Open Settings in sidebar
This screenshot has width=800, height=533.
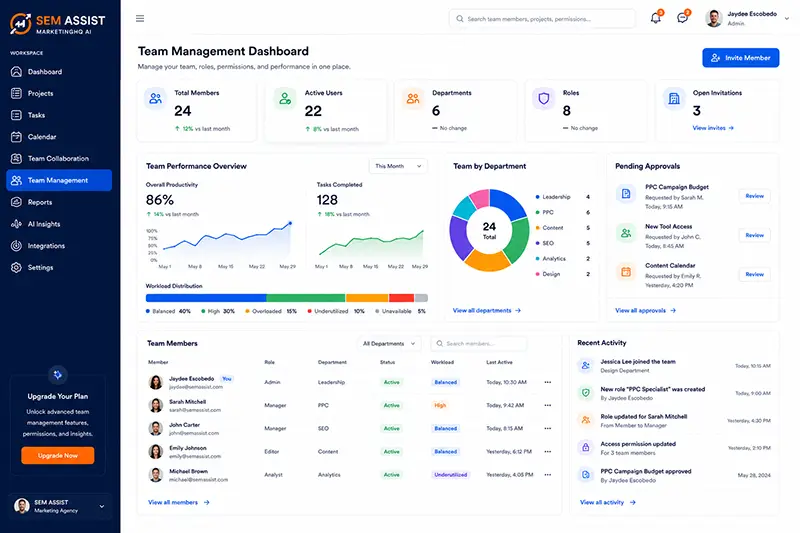(x=59, y=268)
